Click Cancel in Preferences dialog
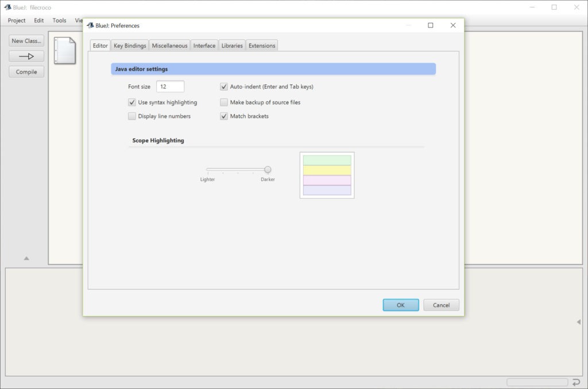The image size is (588, 389). [x=441, y=305]
